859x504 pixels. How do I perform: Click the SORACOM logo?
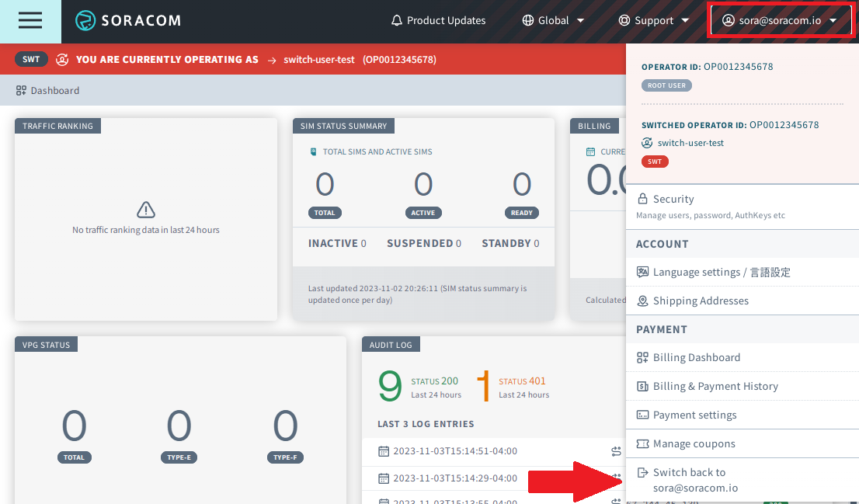(128, 21)
